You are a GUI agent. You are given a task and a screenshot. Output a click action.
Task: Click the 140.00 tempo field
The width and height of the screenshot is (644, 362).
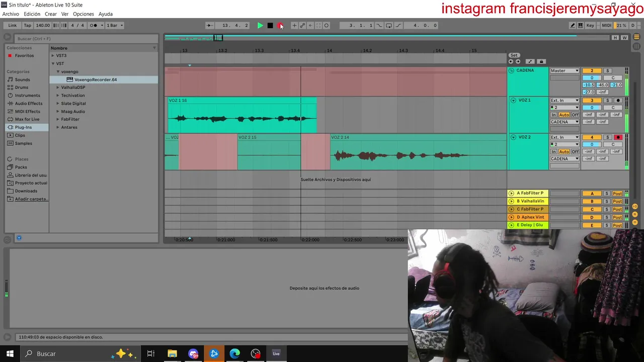click(x=43, y=25)
